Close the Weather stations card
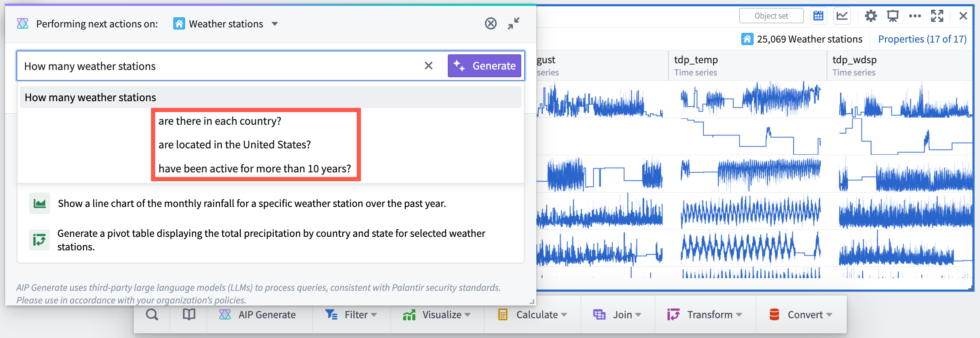Screen dimensions: 980x338 [963, 16]
